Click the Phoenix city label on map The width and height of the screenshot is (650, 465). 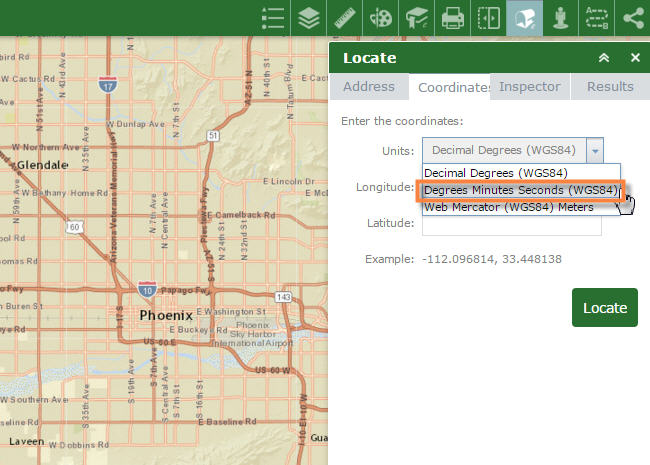click(x=166, y=315)
